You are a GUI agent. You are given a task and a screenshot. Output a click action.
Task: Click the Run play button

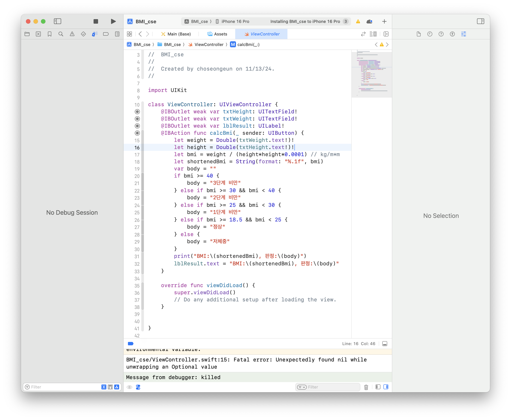[113, 22]
